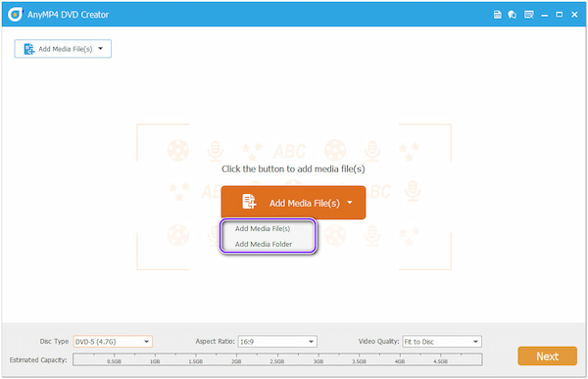
Task: Minimize the AnyMP4 DVD Creator window
Action: tap(545, 15)
